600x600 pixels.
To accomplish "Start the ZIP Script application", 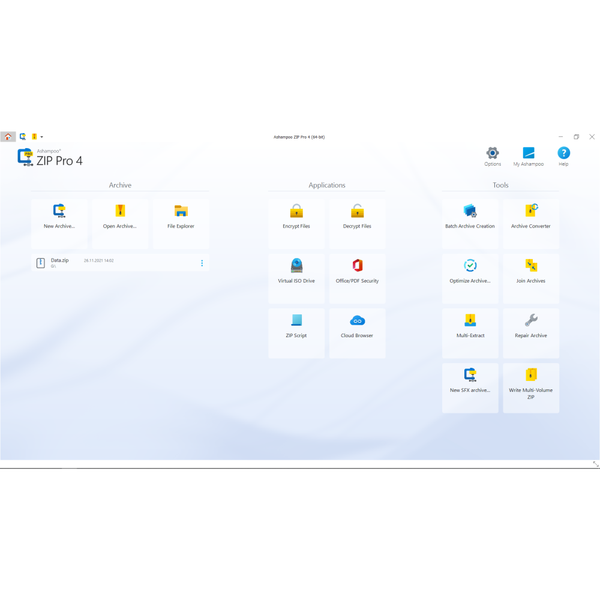I will tap(297, 333).
